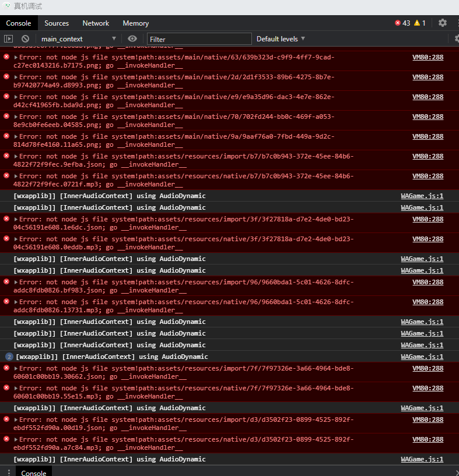459x476 pixels.
Task: Click red error icon of e9a35d96 row
Action: click(6, 97)
